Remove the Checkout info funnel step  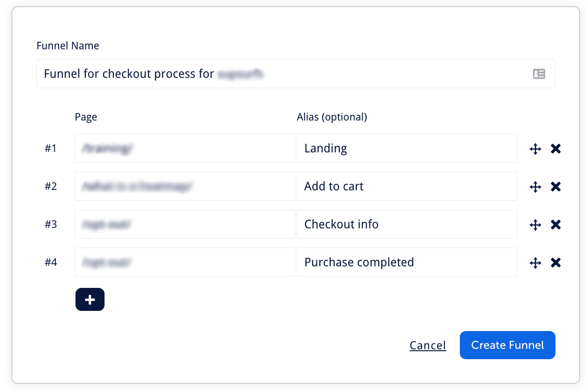555,224
